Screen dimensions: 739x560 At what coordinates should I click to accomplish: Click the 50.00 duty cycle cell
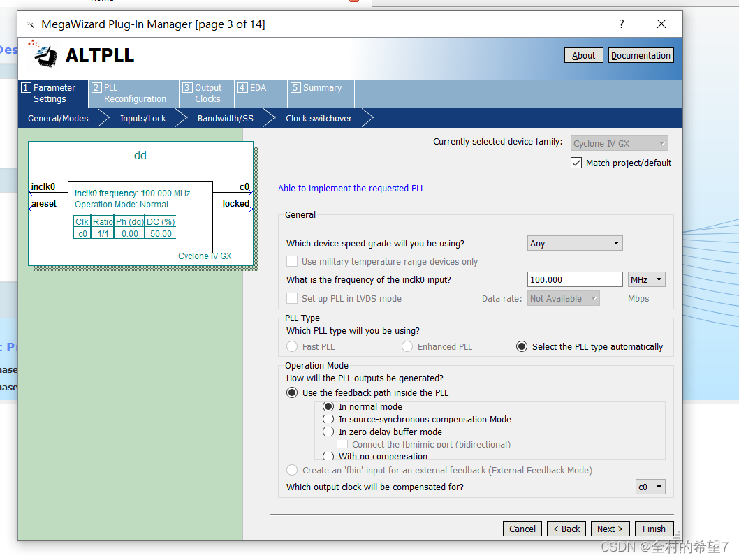tap(161, 234)
